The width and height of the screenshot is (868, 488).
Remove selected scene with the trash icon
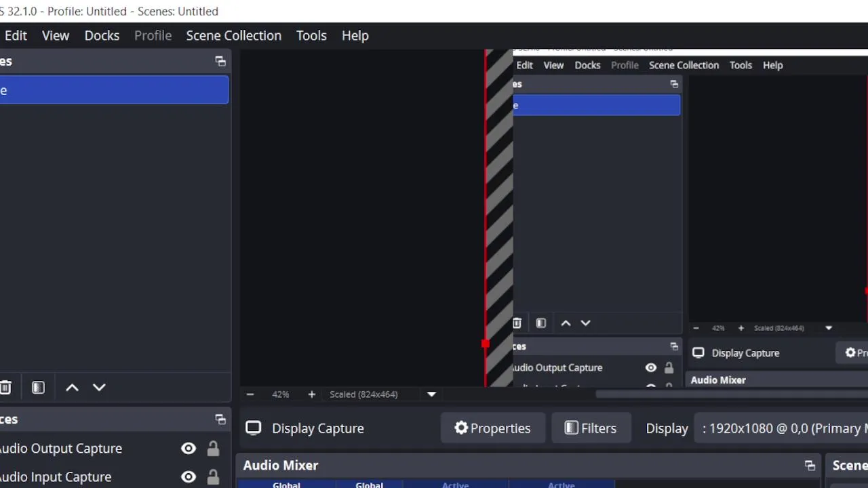click(x=5, y=388)
